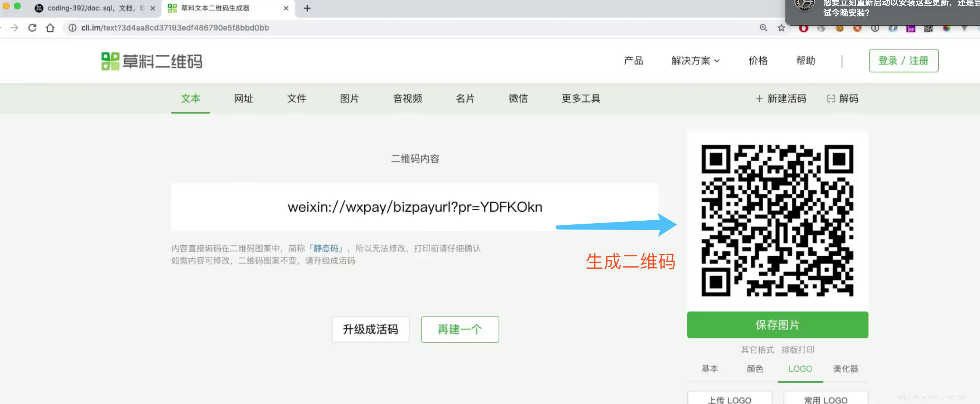
Task: Close the coding-392/doc browser tab
Action: pyautogui.click(x=153, y=8)
